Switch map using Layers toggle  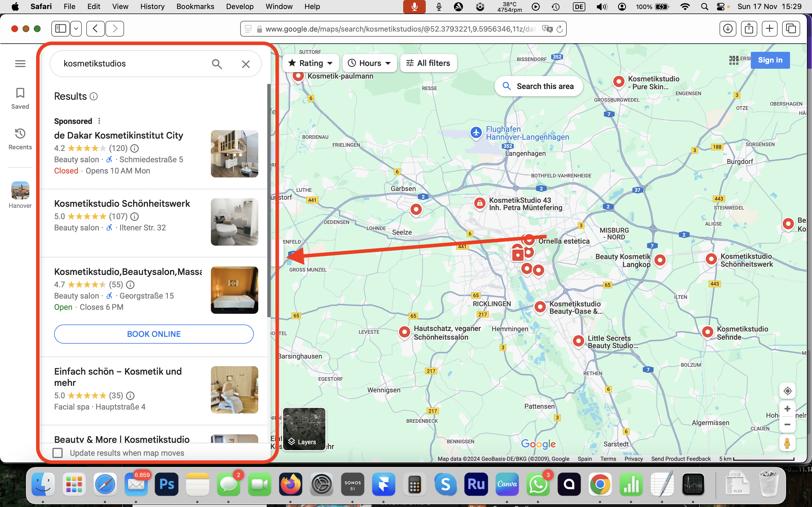(x=304, y=429)
